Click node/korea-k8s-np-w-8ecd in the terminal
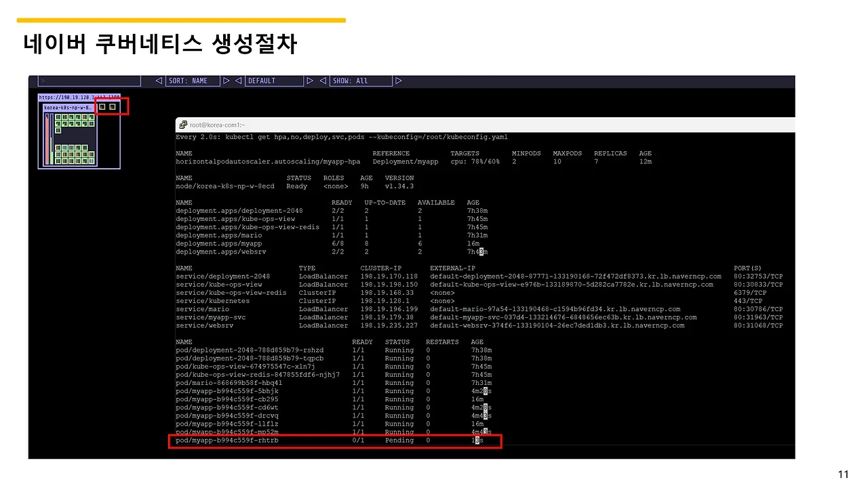Screen dimensions: 868x488 tap(225, 186)
